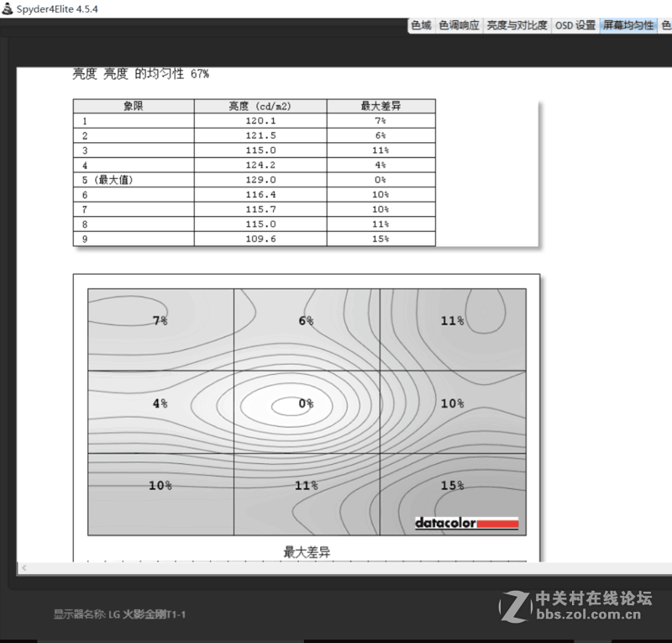The height and width of the screenshot is (643, 672).
Task: Switch to the 色域 tab
Action: pyautogui.click(x=421, y=26)
